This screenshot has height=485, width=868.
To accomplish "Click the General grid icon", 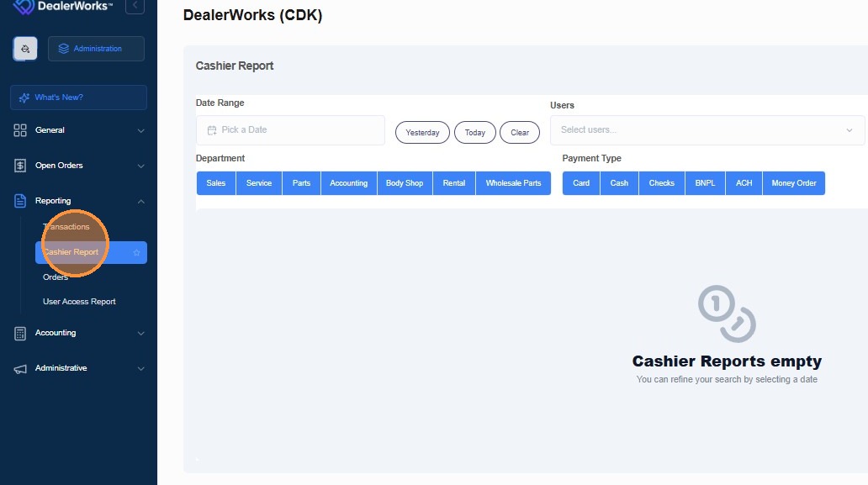I will coord(20,130).
